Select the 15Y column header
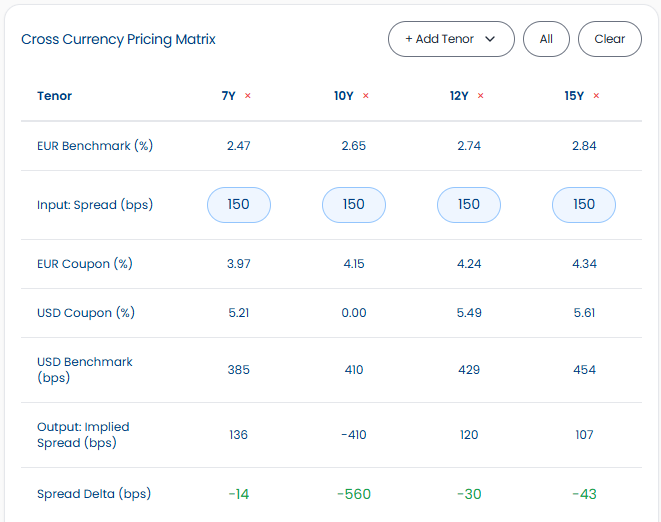Viewport: 661px width, 522px height. [574, 96]
